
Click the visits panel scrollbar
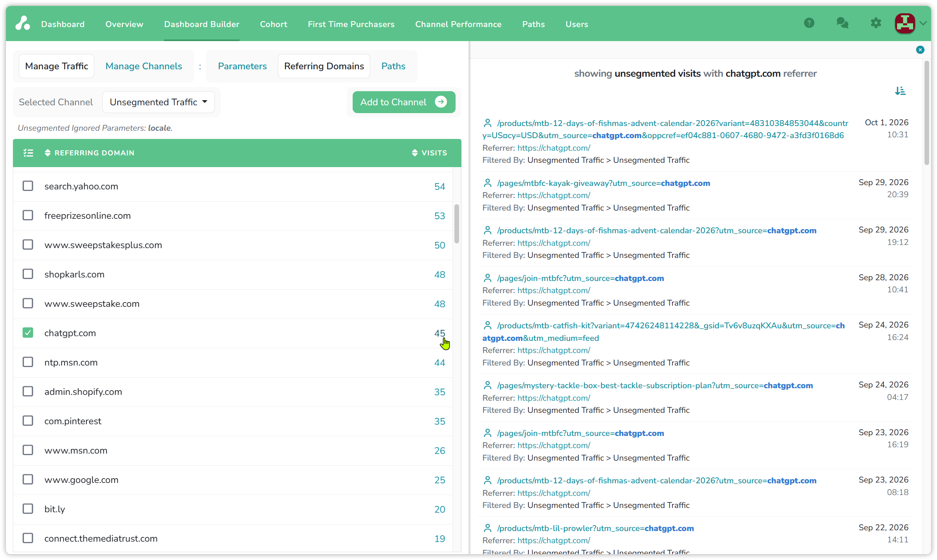(x=926, y=113)
